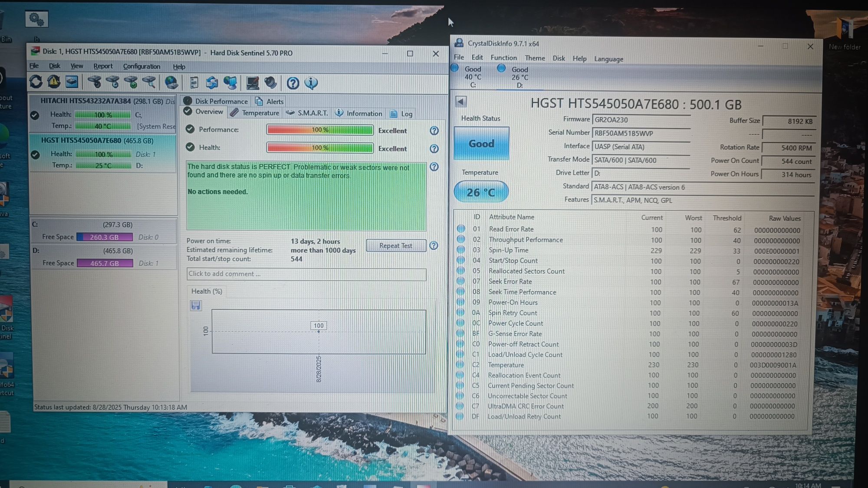Open the Language menu in CrystalDiskInfo
868x488 pixels.
(x=608, y=59)
